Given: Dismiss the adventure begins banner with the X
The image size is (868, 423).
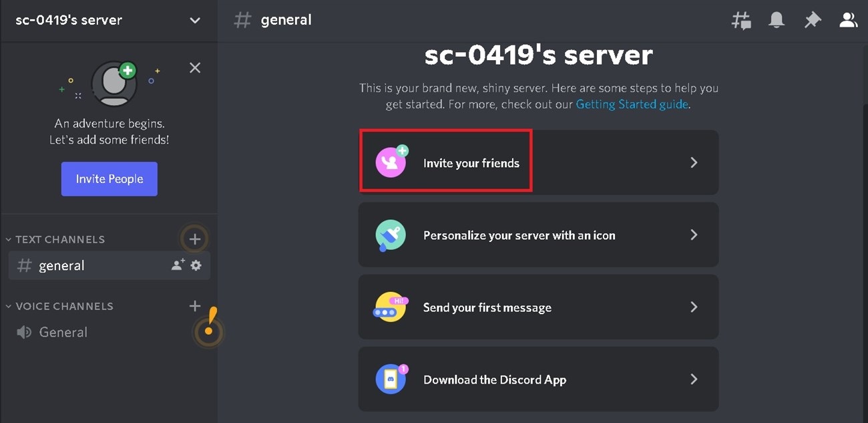Looking at the screenshot, I should (x=194, y=67).
